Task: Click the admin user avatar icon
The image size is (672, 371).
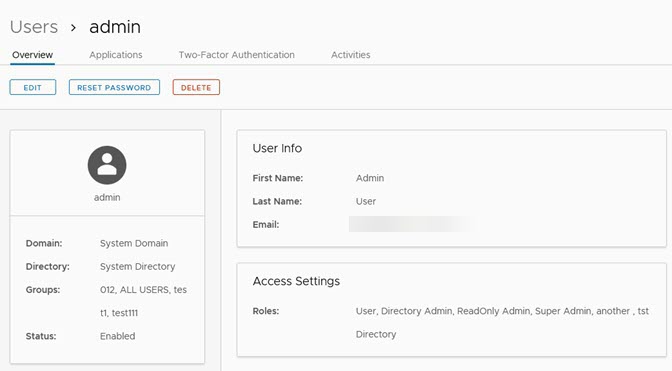Action: point(107,165)
